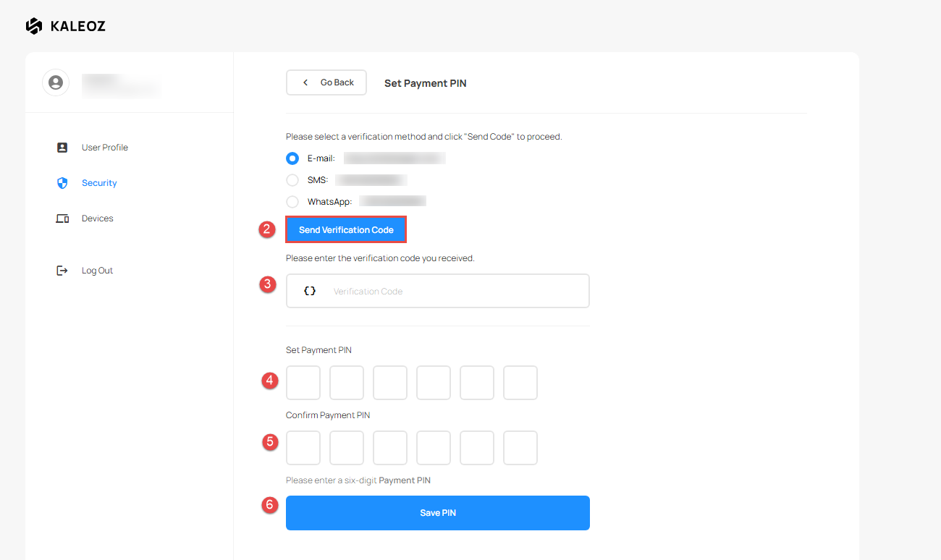Open the Devices menu item
The width and height of the screenshot is (941, 560).
tap(98, 219)
